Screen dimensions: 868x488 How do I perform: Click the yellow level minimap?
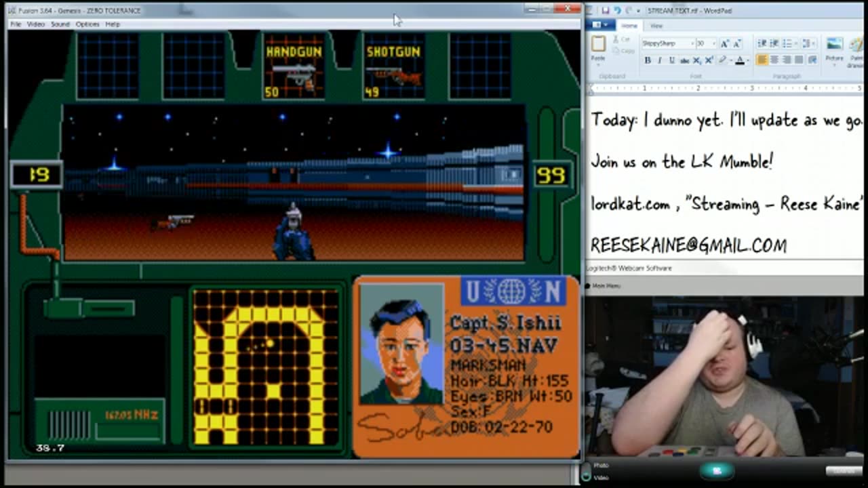(266, 367)
